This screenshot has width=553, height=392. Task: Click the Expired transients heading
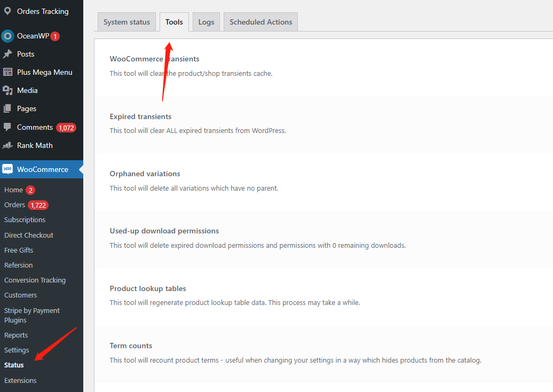click(x=140, y=116)
